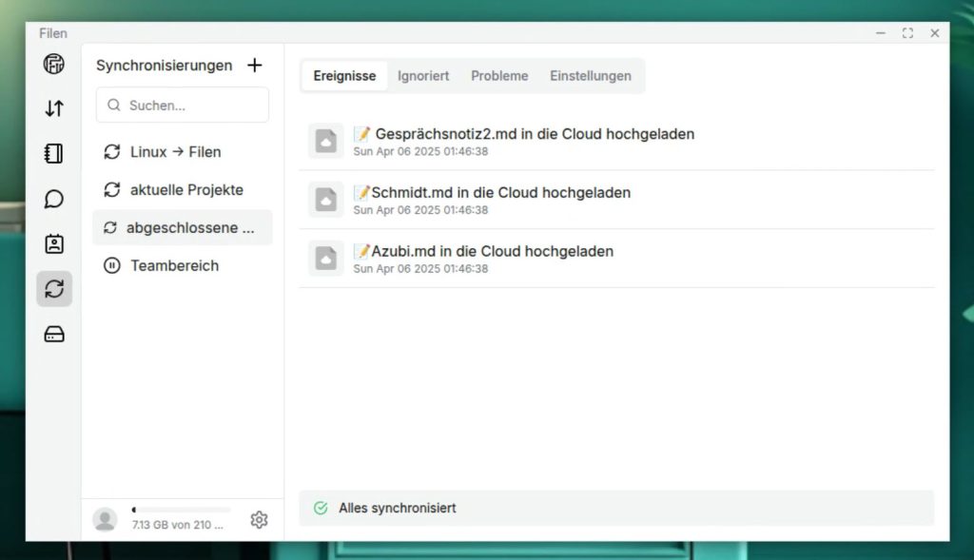Switch to the Probleme tab

(499, 76)
